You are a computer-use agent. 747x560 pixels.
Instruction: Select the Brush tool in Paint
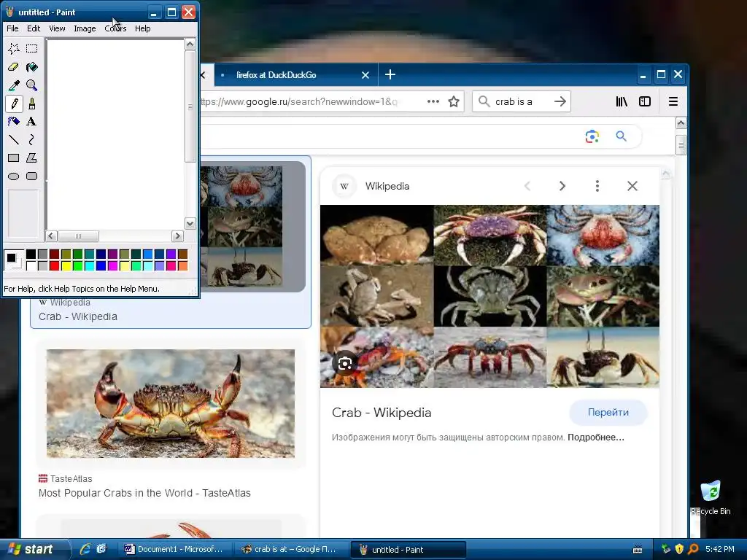pyautogui.click(x=31, y=104)
